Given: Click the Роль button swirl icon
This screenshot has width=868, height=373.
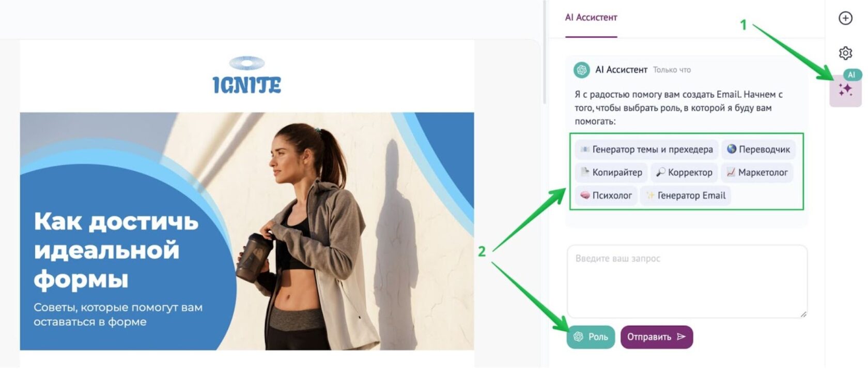Looking at the screenshot, I should 578,337.
